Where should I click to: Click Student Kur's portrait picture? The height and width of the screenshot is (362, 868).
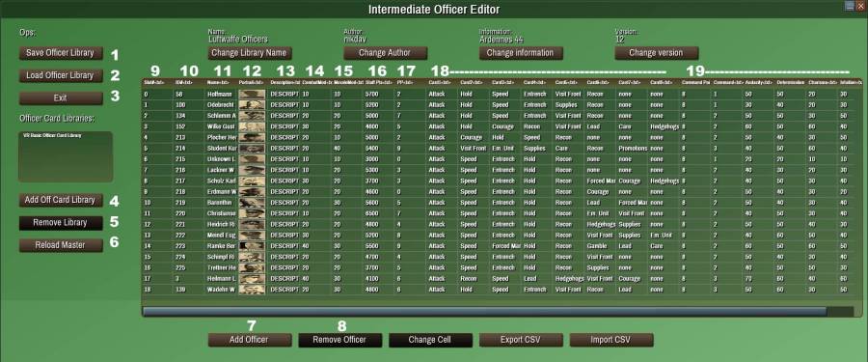(252, 149)
